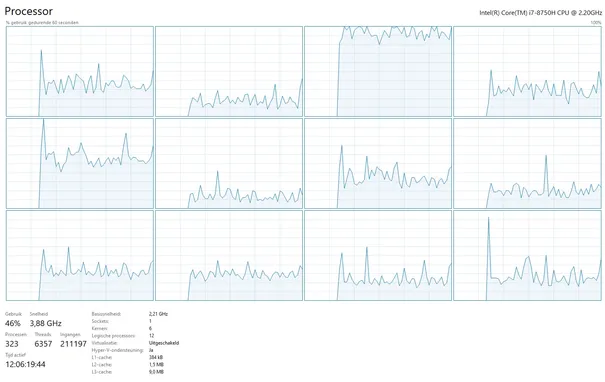Click the "Threads" label
This screenshot has height=382, width=605.
coord(43,335)
